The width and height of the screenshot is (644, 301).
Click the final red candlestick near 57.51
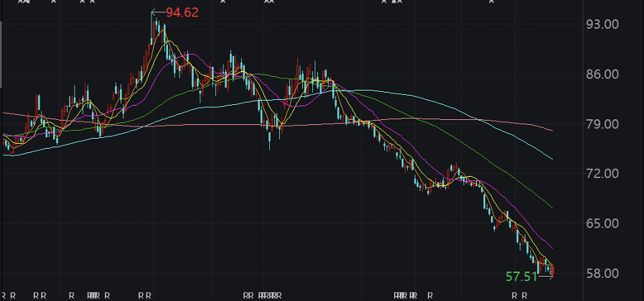tap(552, 271)
